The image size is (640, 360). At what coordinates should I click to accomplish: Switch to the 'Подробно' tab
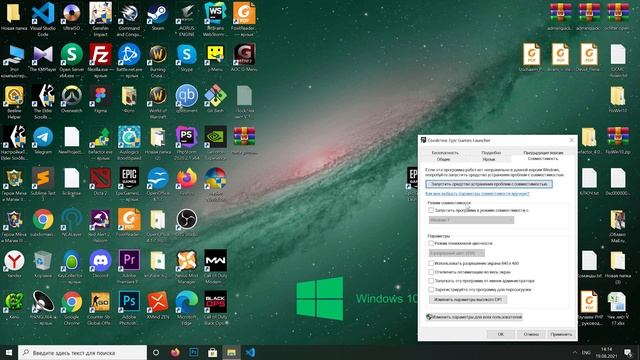(x=491, y=153)
